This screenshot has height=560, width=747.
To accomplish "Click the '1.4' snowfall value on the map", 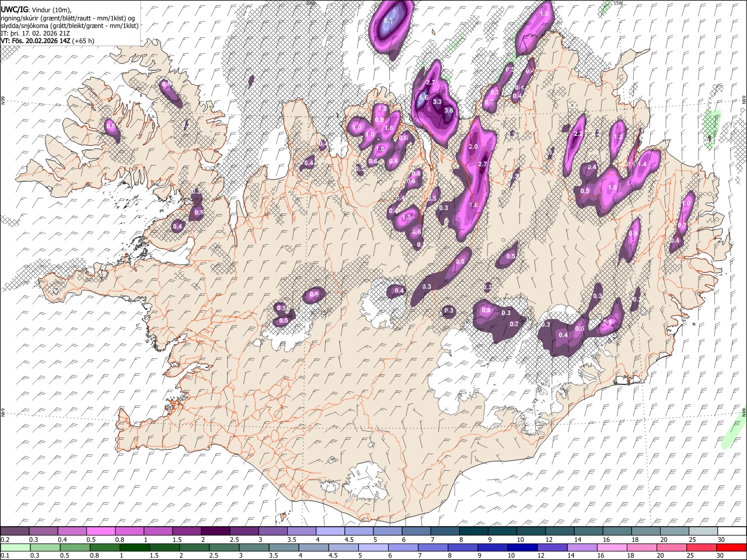I will [x=642, y=164].
